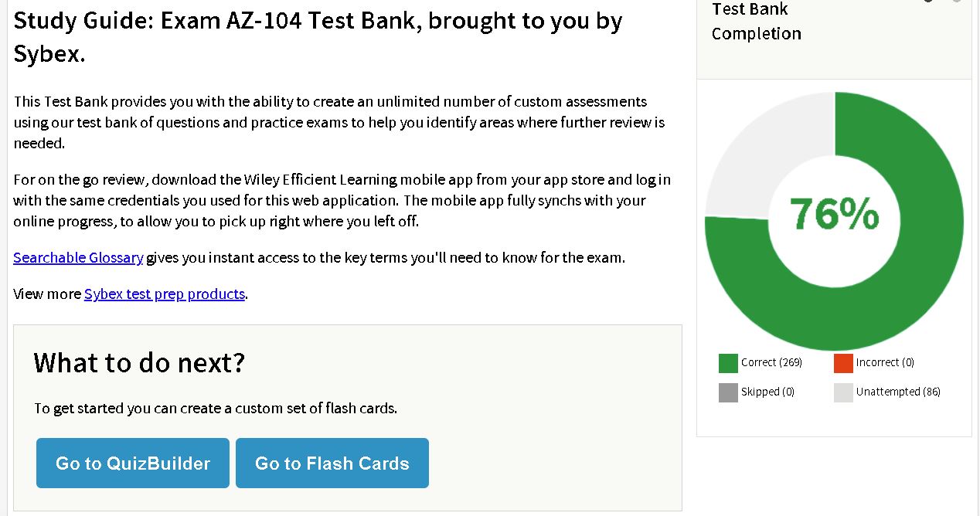Select the Skipped (0) legend label
Viewport: 980px width, 516px height.
[767, 392]
